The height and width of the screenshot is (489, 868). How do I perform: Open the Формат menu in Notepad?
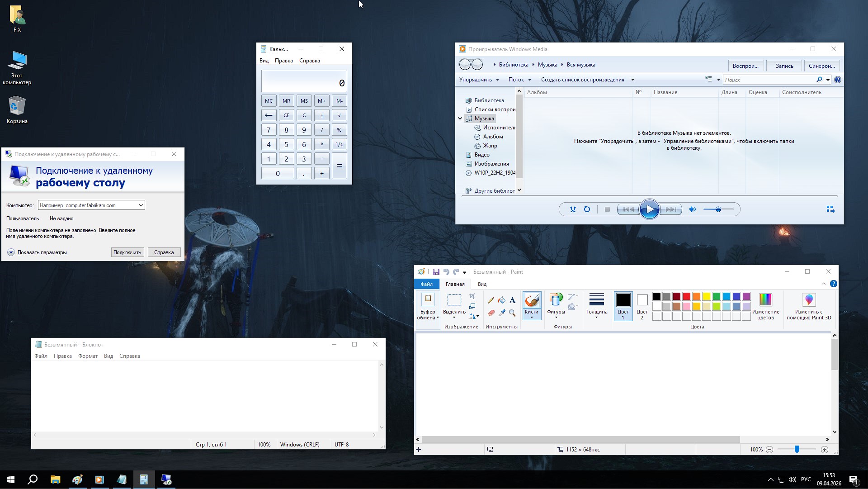click(x=88, y=356)
